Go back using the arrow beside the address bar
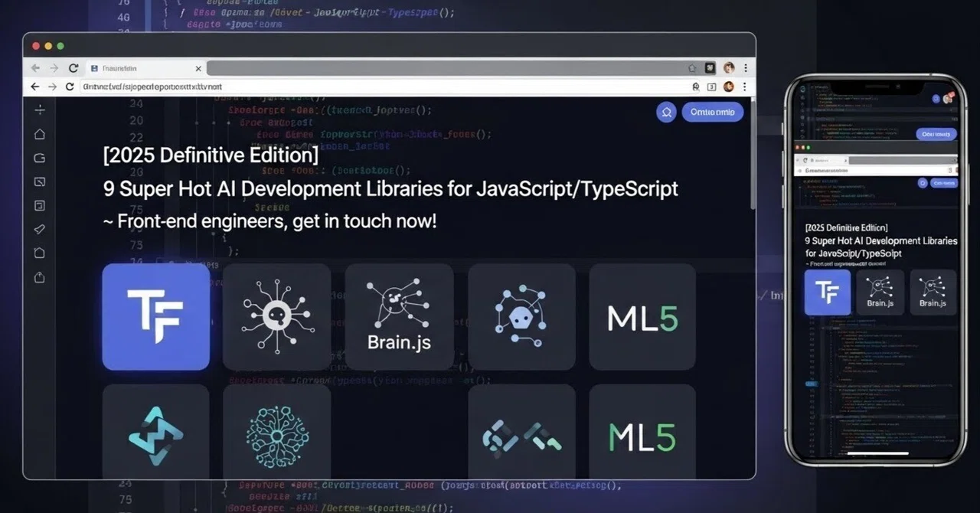The height and width of the screenshot is (513, 980). 34,87
